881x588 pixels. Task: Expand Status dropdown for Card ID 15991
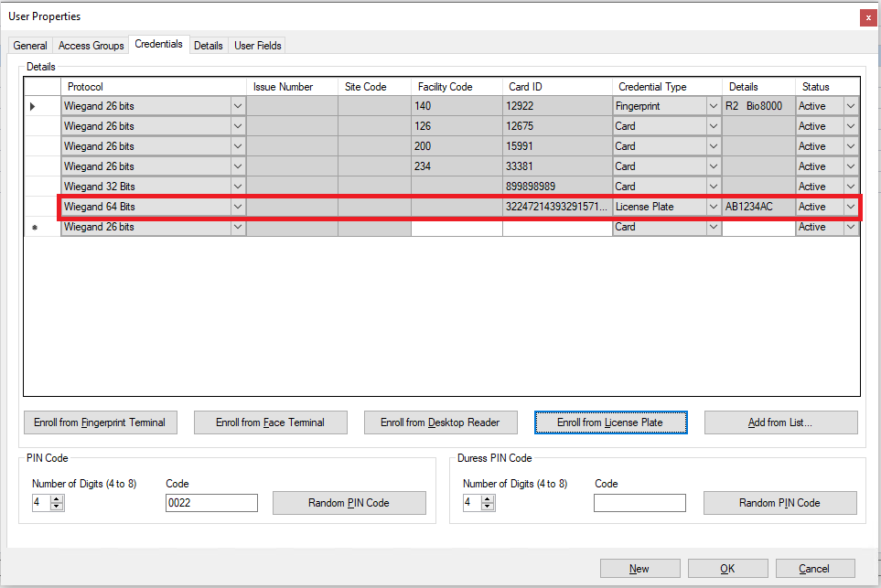[851, 146]
